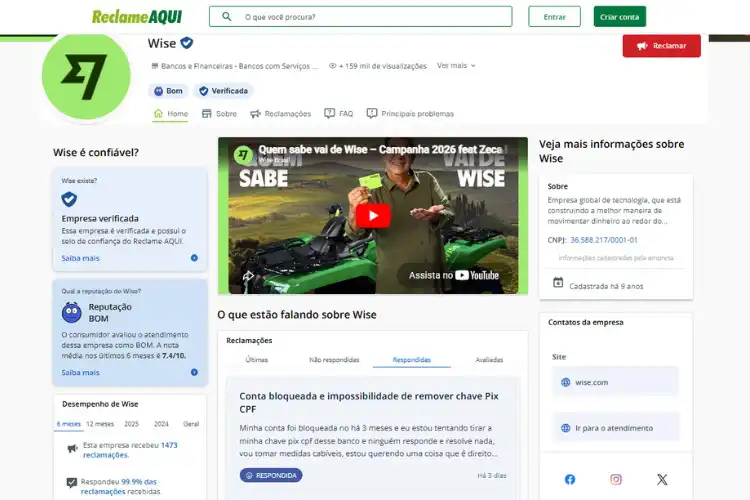Click the verified badge next to Wise title

click(x=187, y=43)
